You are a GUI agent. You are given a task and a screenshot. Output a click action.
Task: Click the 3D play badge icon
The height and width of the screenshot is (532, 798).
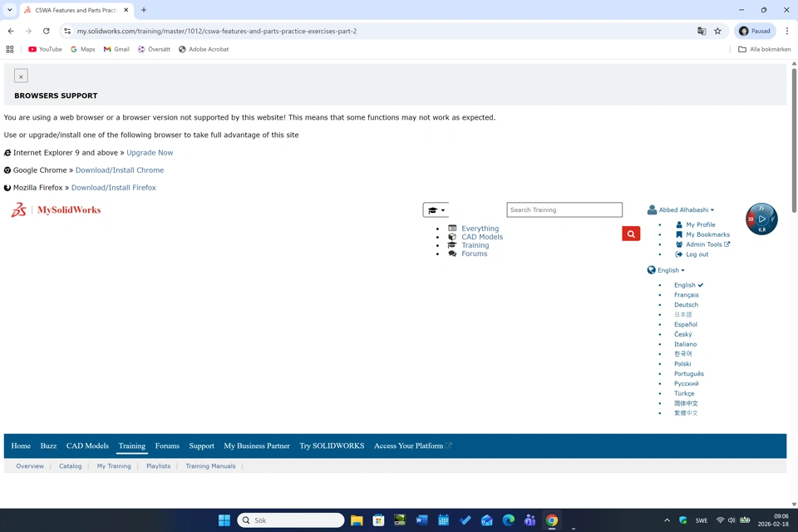click(x=761, y=219)
